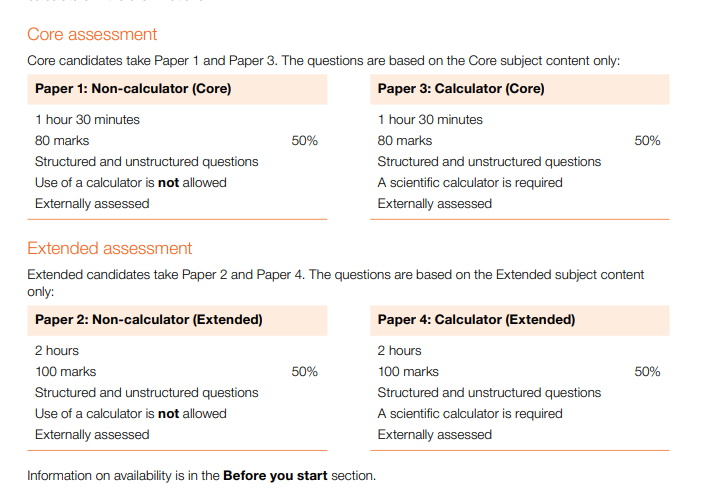Image resolution: width=706 pixels, height=504 pixels.
Task: Click the Extended assessment heading
Action: pos(109,248)
